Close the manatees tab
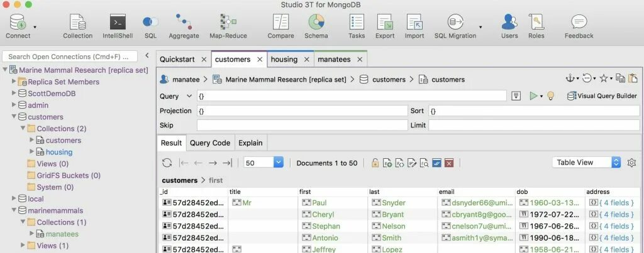This screenshot has height=253, width=644. 360,60
